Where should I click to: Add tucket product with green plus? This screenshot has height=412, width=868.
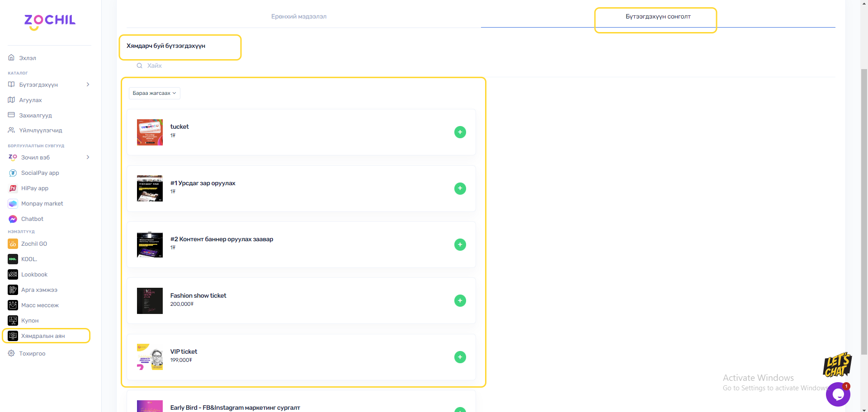click(x=460, y=132)
